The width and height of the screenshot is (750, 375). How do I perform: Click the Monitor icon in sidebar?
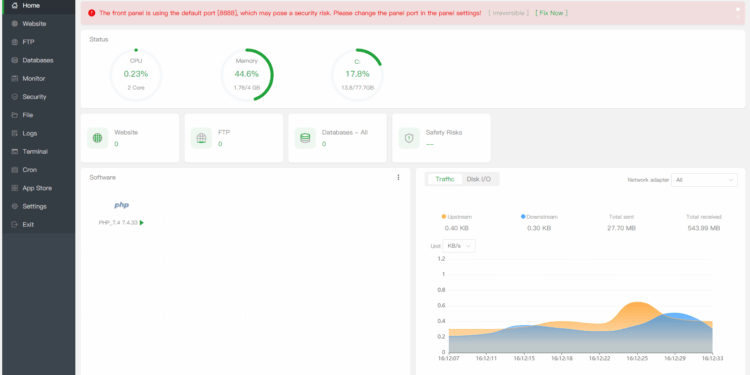[14, 78]
